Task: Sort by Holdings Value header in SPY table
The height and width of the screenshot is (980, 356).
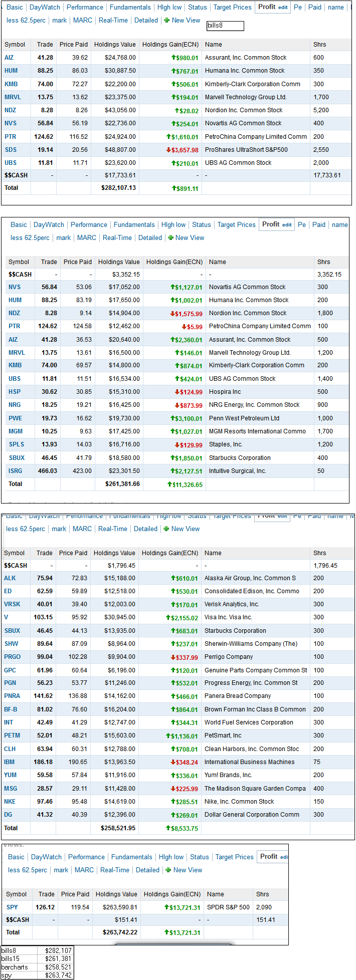Action: [x=116, y=894]
